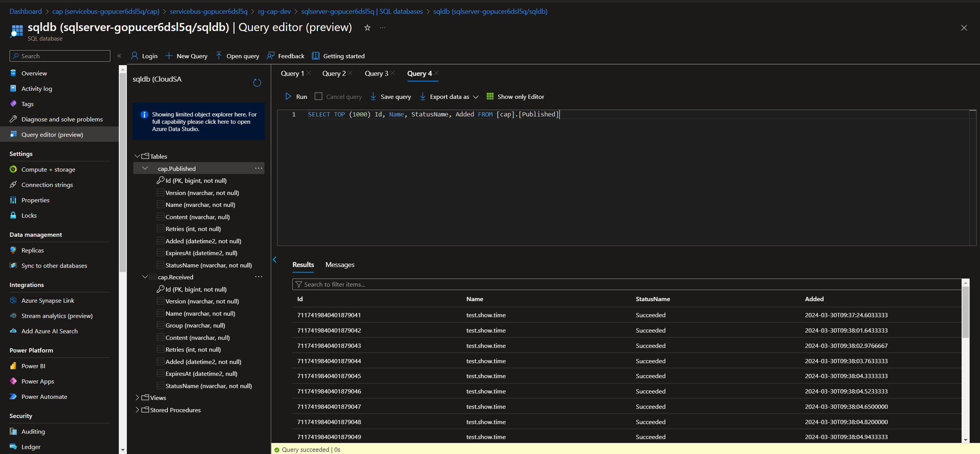
Task: Open the Export data as dropdown
Action: (x=476, y=97)
